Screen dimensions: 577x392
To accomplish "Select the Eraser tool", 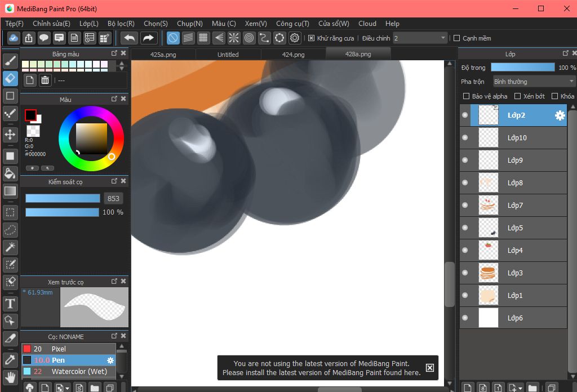I will (x=10, y=78).
